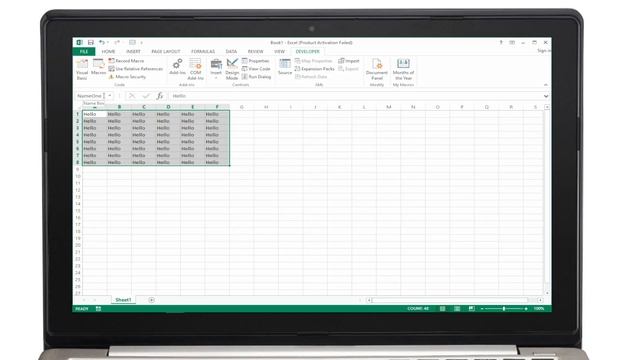The width and height of the screenshot is (640, 360).
Task: Open the Macros dialog
Action: coord(98,67)
